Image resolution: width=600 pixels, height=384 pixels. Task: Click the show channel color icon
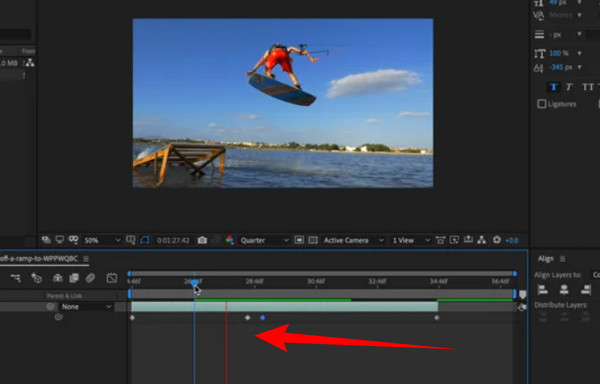pyautogui.click(x=230, y=240)
